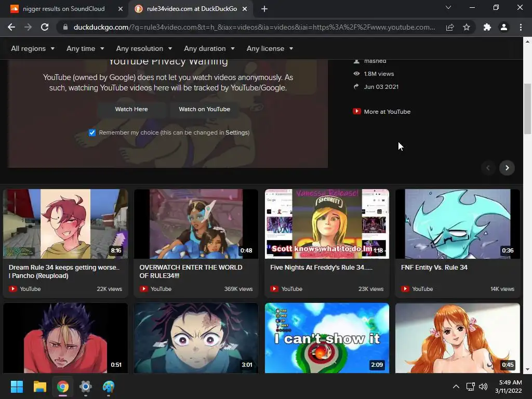
Task: Click the 1.8M views text
Action: 379,74
